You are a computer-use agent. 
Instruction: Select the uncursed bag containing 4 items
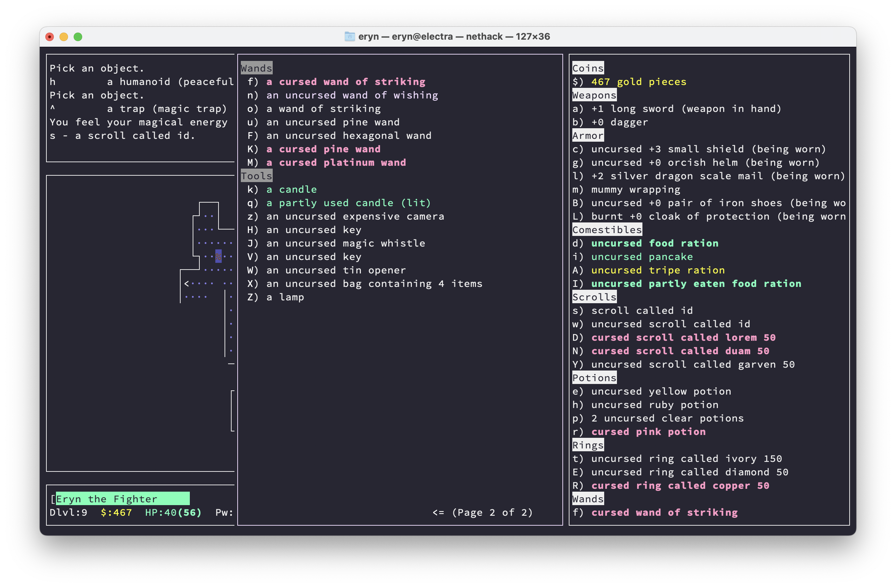374,283
